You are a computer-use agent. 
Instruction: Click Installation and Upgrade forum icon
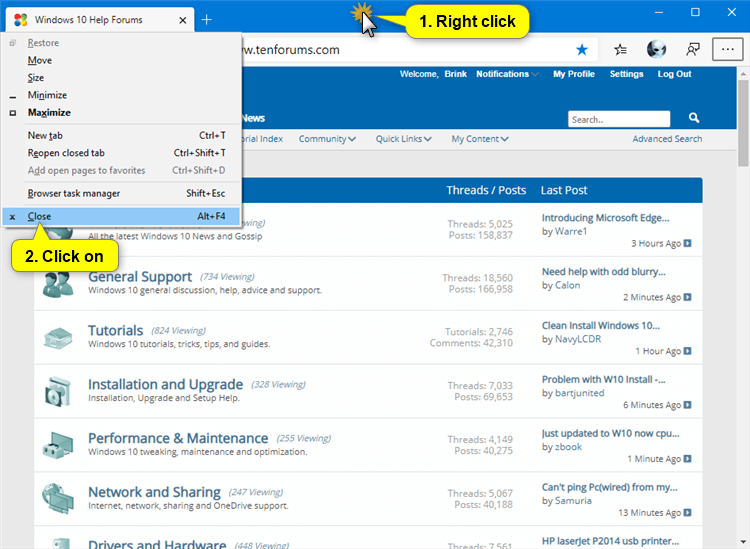[58, 391]
